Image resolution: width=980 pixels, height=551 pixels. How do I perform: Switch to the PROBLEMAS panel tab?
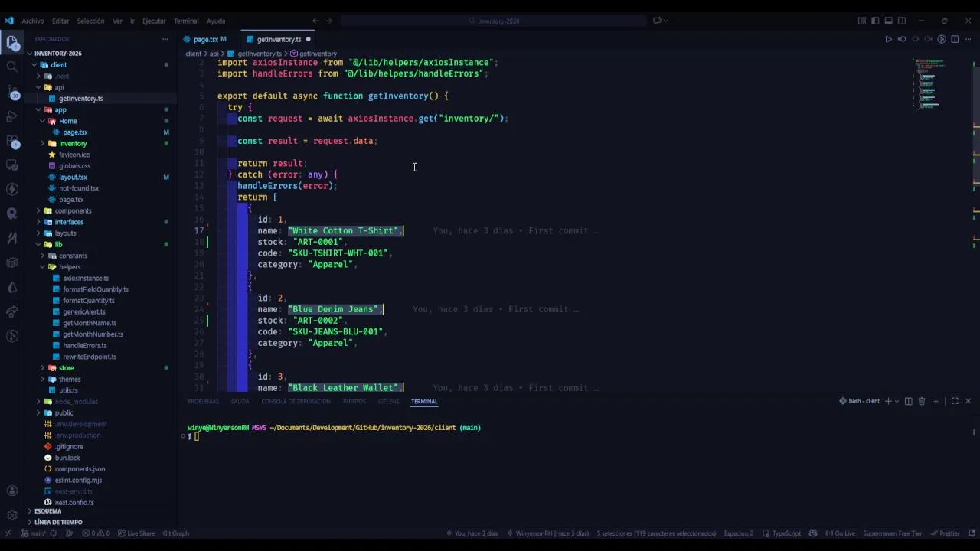coord(203,402)
